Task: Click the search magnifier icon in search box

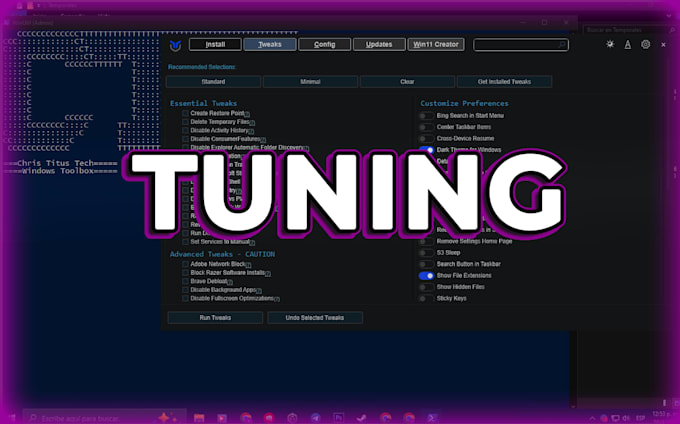Action: (562, 45)
